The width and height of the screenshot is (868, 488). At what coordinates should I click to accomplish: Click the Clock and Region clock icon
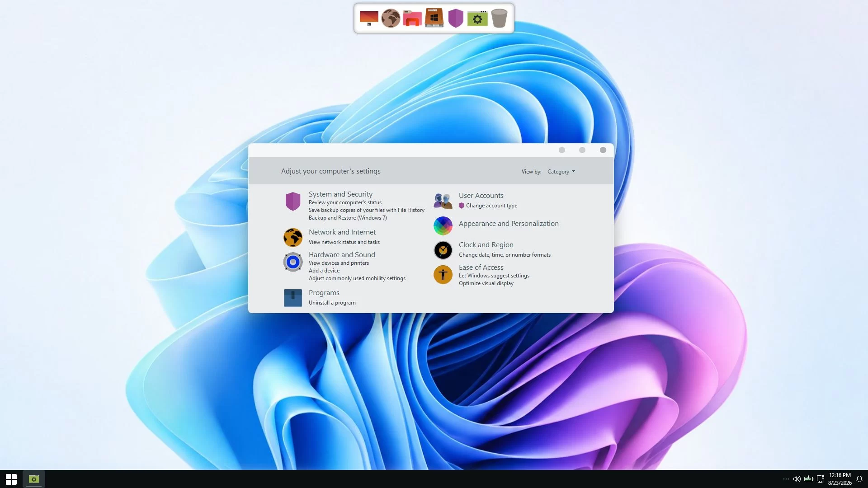pos(443,250)
